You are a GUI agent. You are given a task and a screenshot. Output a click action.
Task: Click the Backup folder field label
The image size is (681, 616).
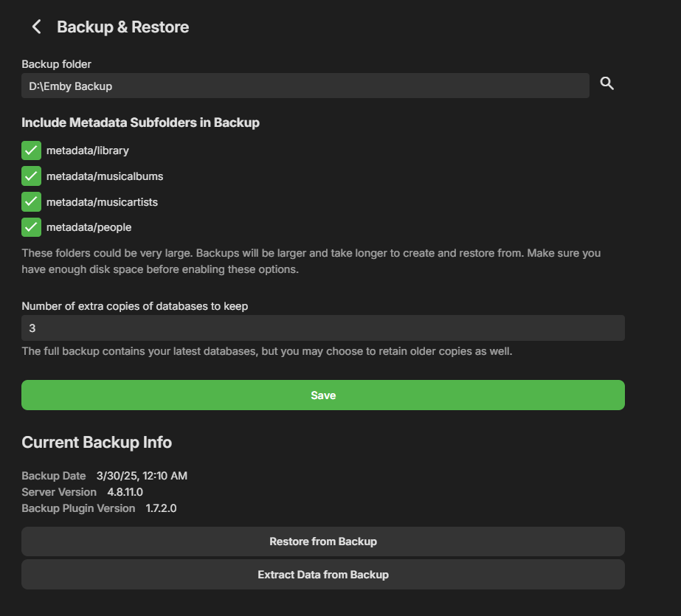[56, 65]
